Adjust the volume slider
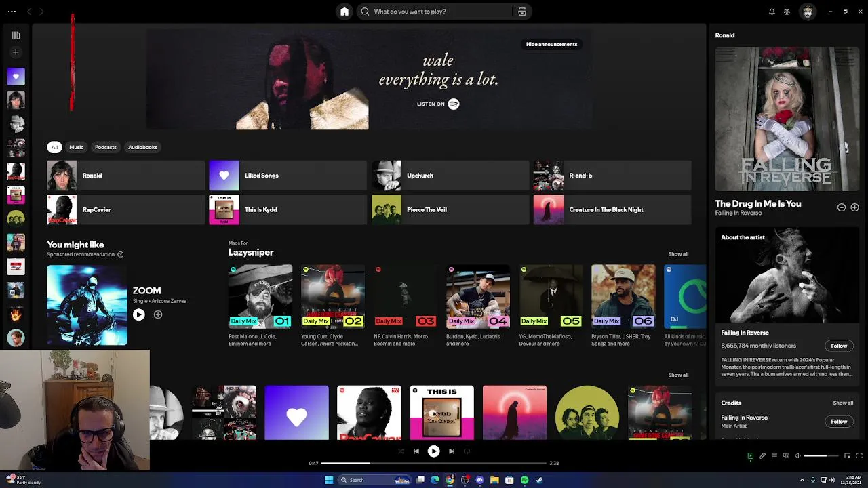This screenshot has height=488, width=868. click(821, 456)
